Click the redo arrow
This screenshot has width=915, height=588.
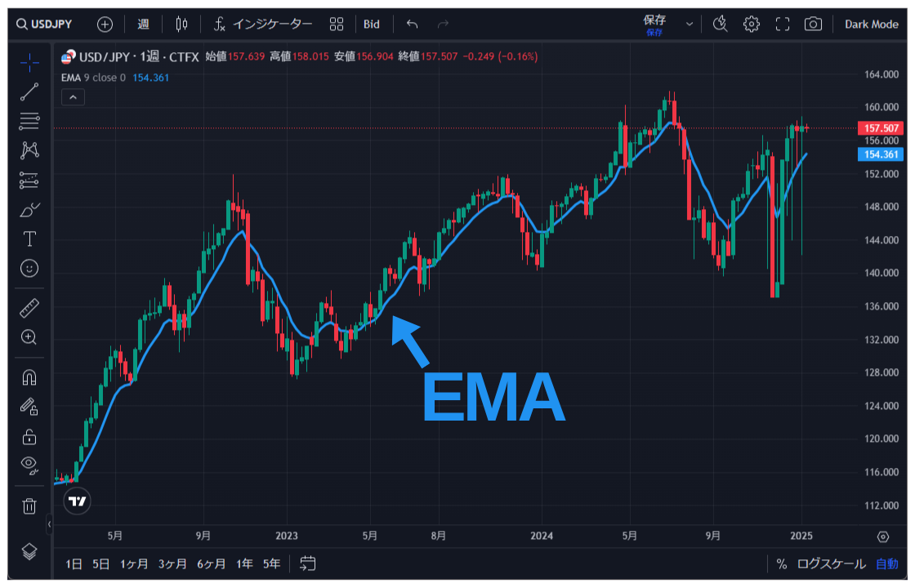click(x=443, y=24)
